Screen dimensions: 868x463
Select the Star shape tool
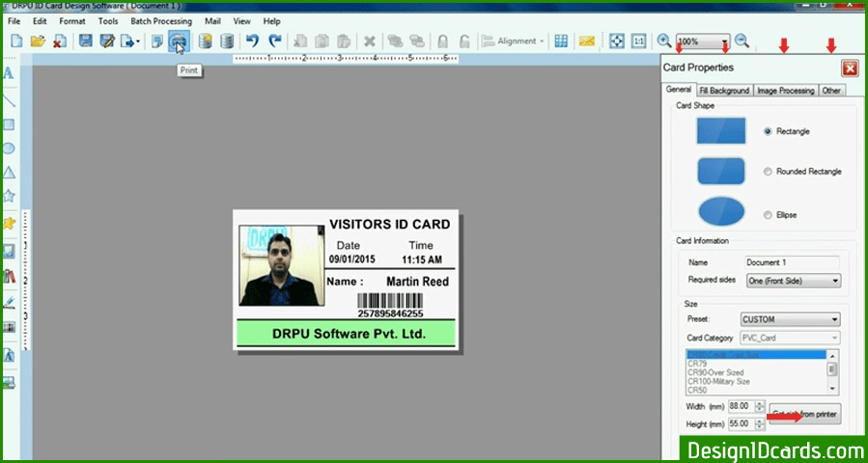(9, 196)
